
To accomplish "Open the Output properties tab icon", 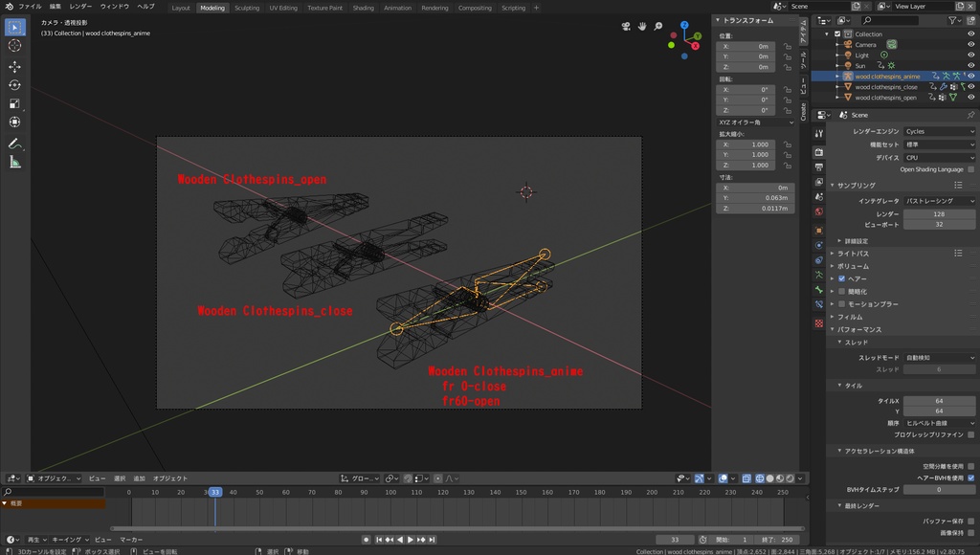I will pos(819,166).
